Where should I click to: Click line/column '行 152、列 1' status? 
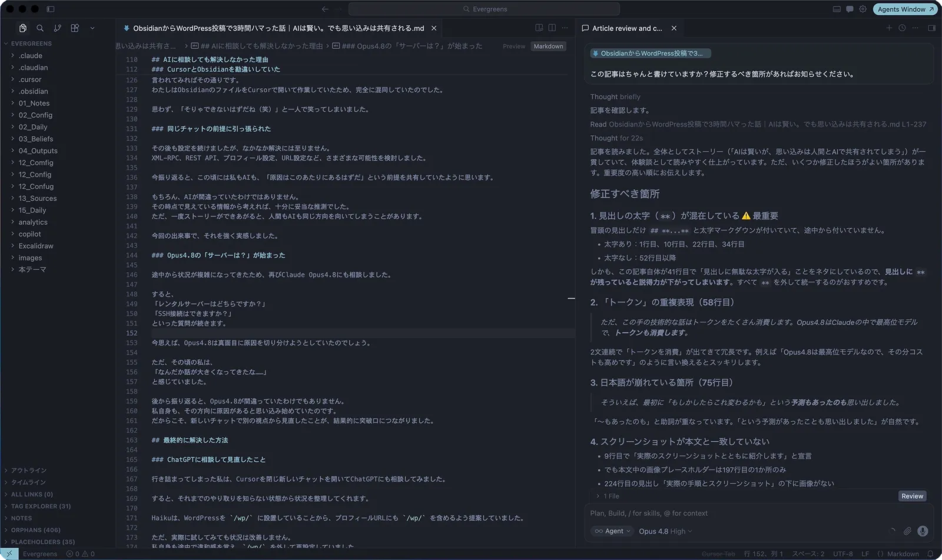click(x=764, y=554)
